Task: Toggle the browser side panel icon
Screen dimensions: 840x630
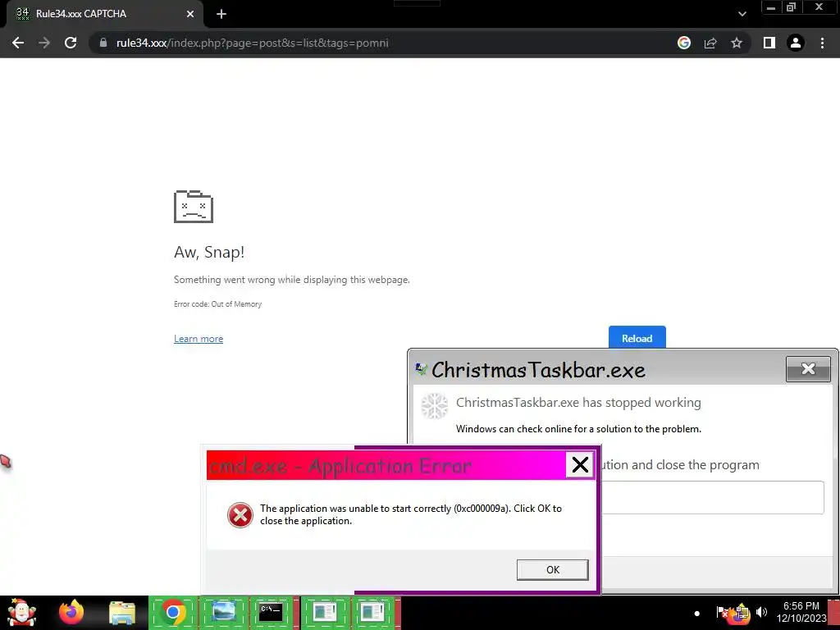Action: click(x=769, y=43)
